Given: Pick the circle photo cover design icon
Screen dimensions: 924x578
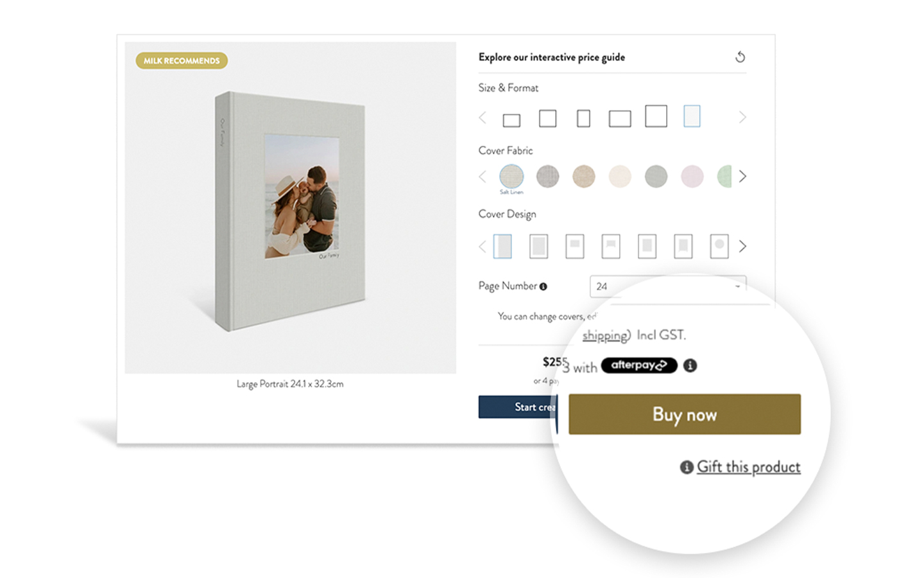Looking at the screenshot, I should click(719, 247).
